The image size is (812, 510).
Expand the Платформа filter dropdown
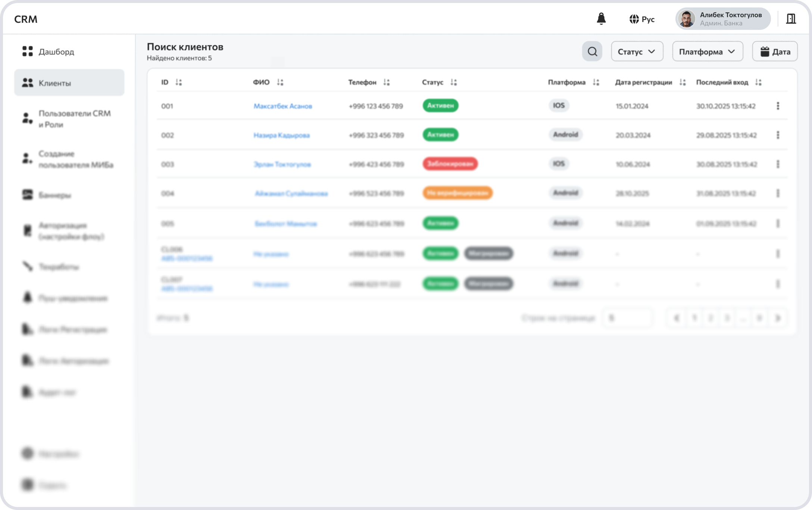pyautogui.click(x=708, y=52)
